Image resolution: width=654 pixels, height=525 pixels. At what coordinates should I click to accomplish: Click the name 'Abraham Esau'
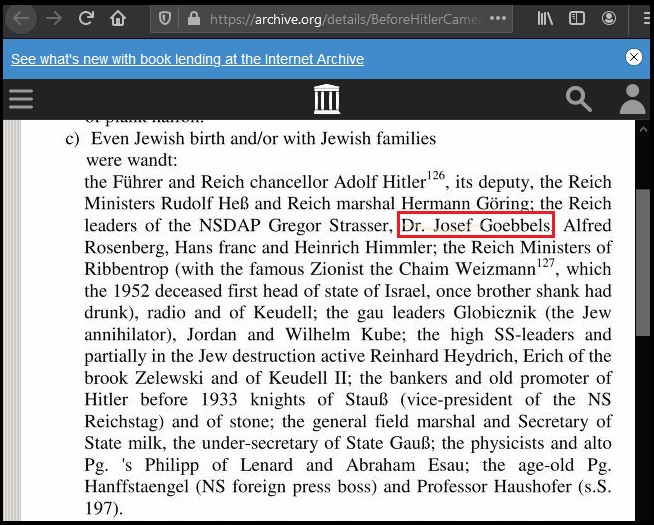405,465
